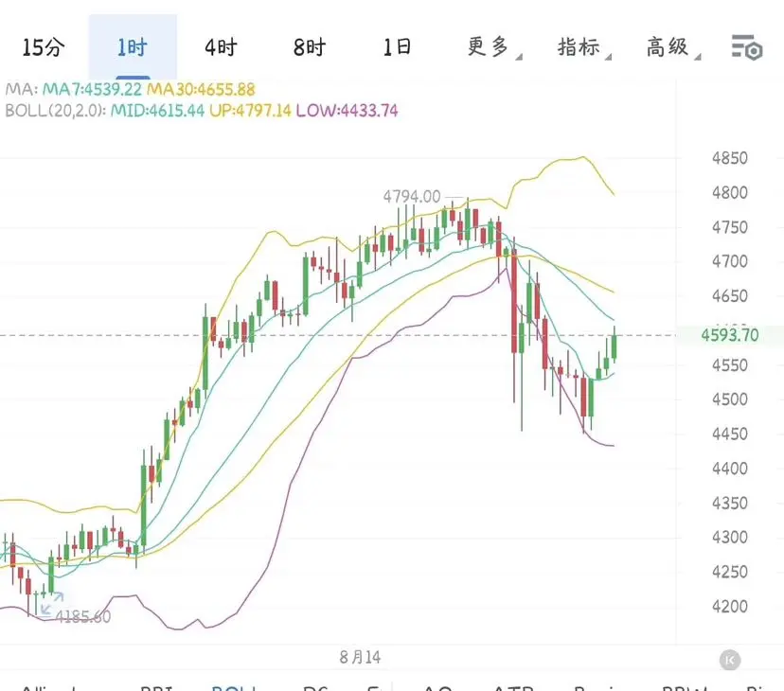The height and width of the screenshot is (691, 784).
Task: Select the current price tag 4593.70
Action: pyautogui.click(x=729, y=334)
